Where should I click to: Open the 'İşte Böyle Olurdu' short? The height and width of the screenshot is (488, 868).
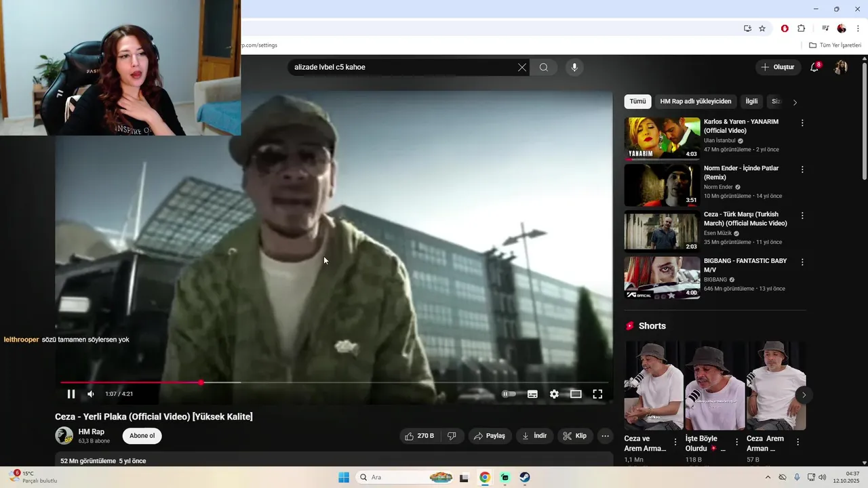coord(715,386)
